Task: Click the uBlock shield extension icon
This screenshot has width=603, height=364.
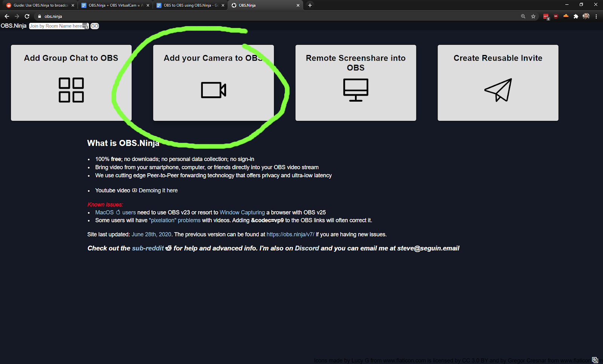Action: [556, 16]
